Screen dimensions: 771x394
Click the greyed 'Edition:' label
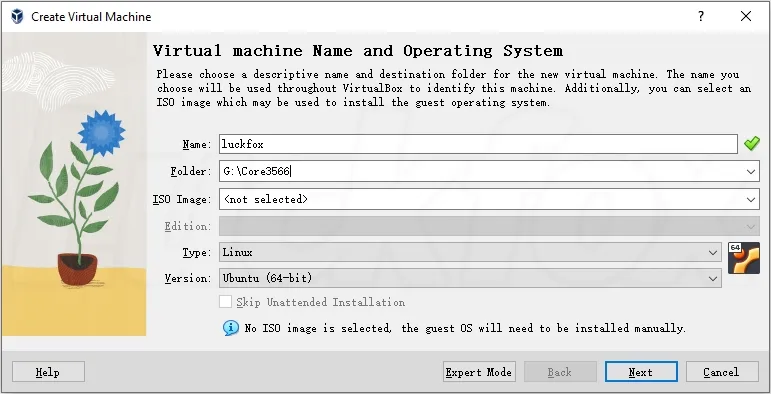click(188, 226)
